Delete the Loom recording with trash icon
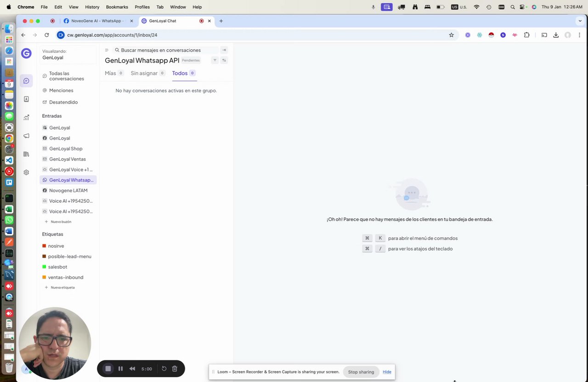The height and width of the screenshot is (382, 588). pos(175,369)
